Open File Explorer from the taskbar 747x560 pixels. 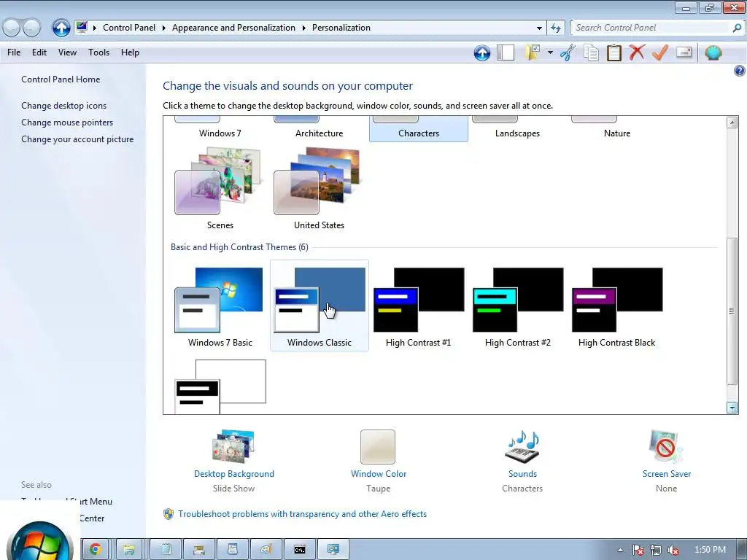(x=128, y=550)
